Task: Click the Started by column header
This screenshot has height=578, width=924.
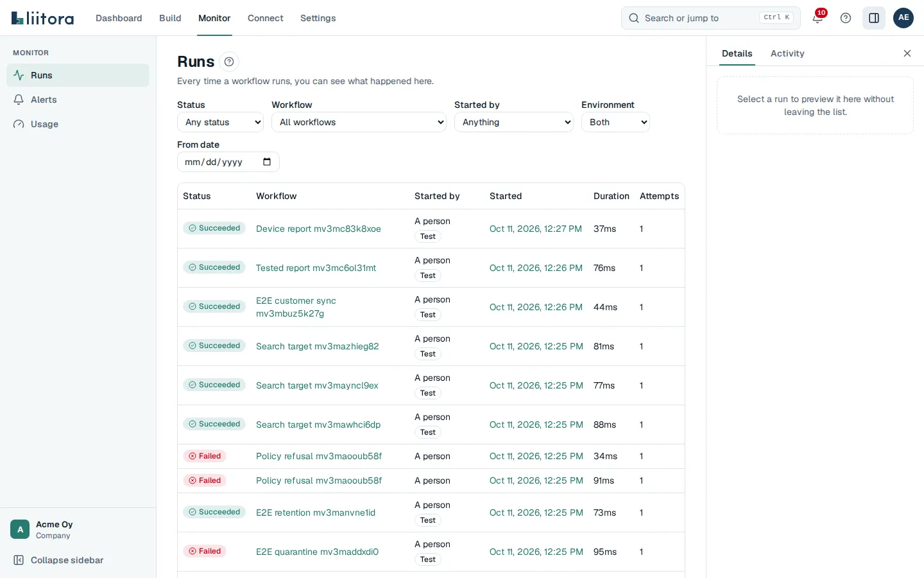Action: pos(437,196)
